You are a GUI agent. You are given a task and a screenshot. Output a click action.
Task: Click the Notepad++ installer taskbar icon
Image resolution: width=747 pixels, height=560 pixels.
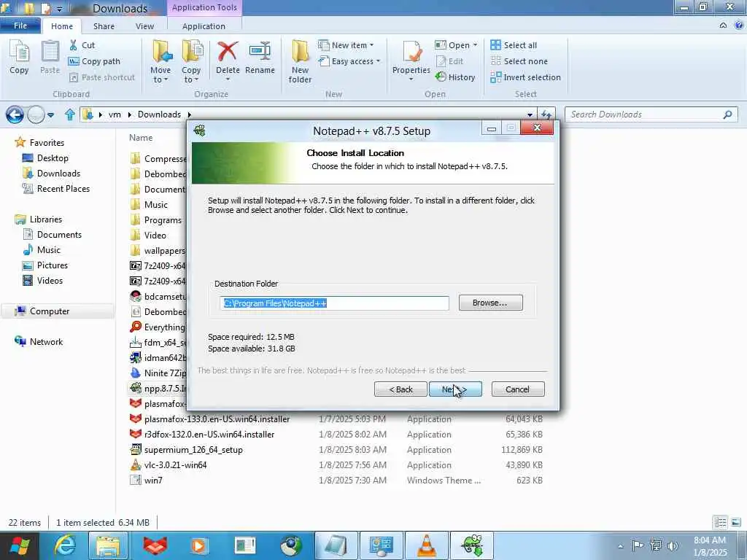coord(472,545)
